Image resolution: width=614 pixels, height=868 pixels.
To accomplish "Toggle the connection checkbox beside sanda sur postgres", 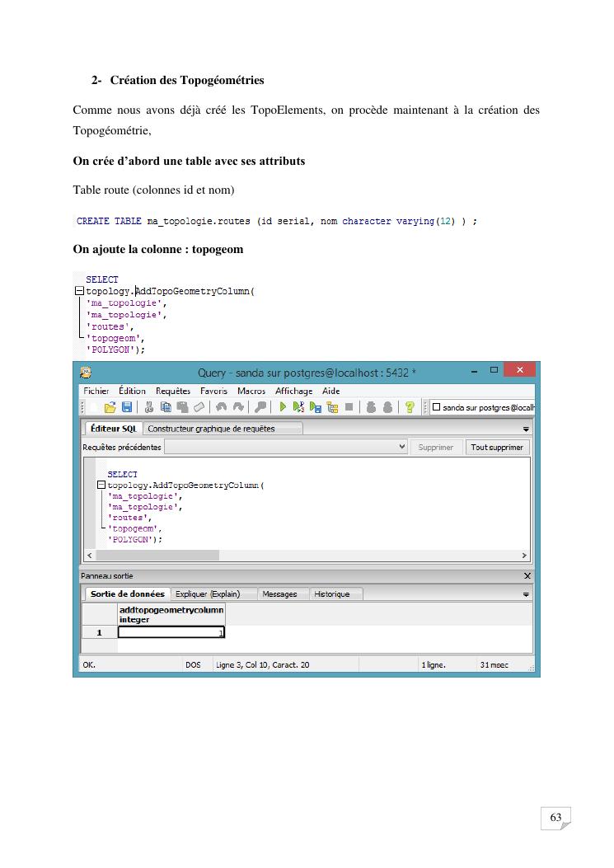I will pyautogui.click(x=437, y=407).
